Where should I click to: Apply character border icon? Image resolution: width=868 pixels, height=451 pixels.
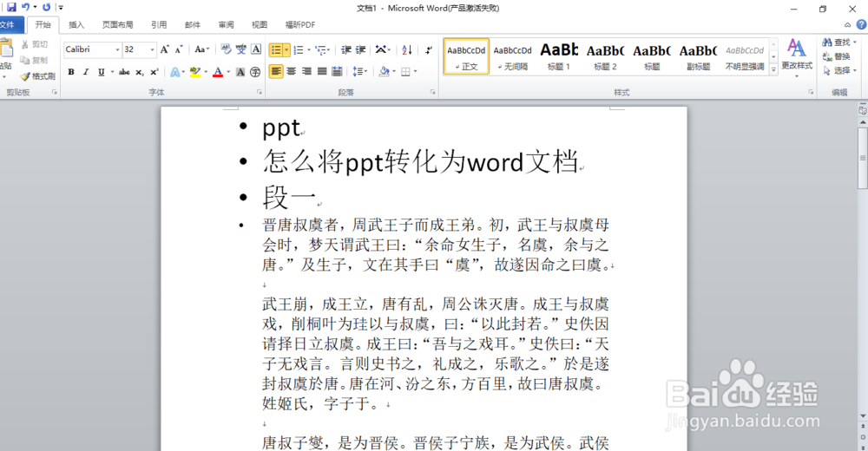pyautogui.click(x=256, y=49)
